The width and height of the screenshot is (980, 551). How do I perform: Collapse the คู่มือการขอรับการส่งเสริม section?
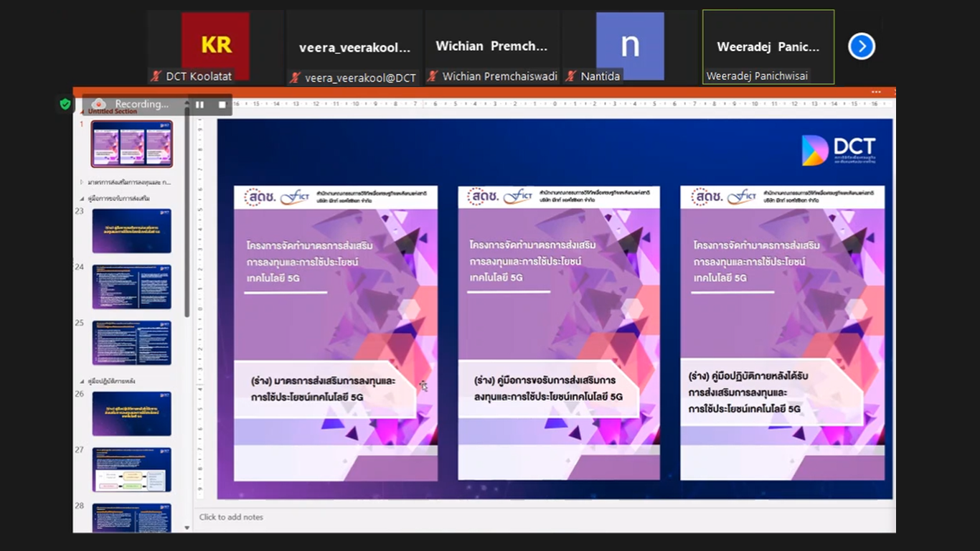82,199
